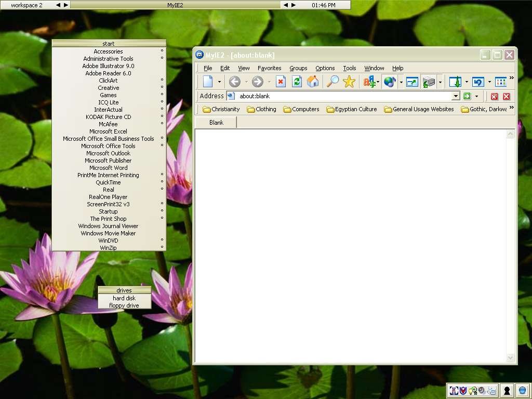Viewport: 532px width, 399px height.
Task: Refresh the page with green arrows icon
Action: point(297,82)
